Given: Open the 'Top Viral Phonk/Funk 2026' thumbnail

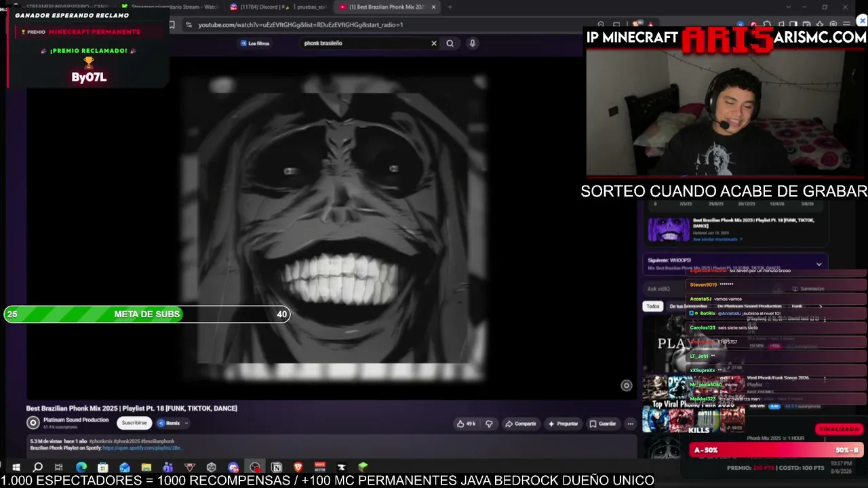Looking at the screenshot, I should coord(692,405).
